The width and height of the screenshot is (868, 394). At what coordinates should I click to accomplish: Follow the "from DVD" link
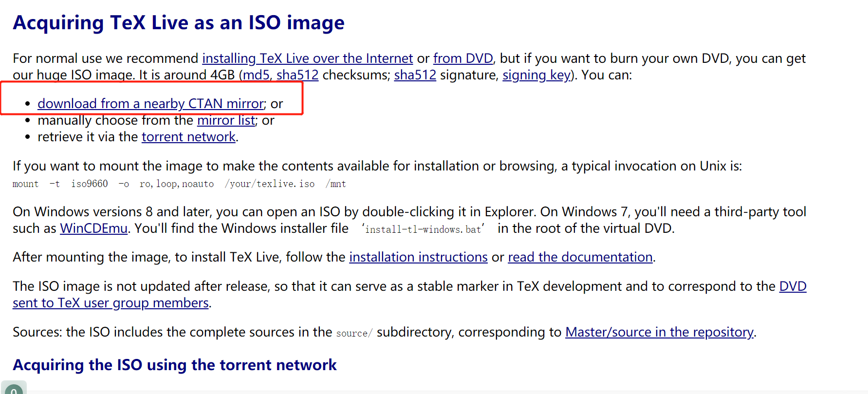coord(463,58)
